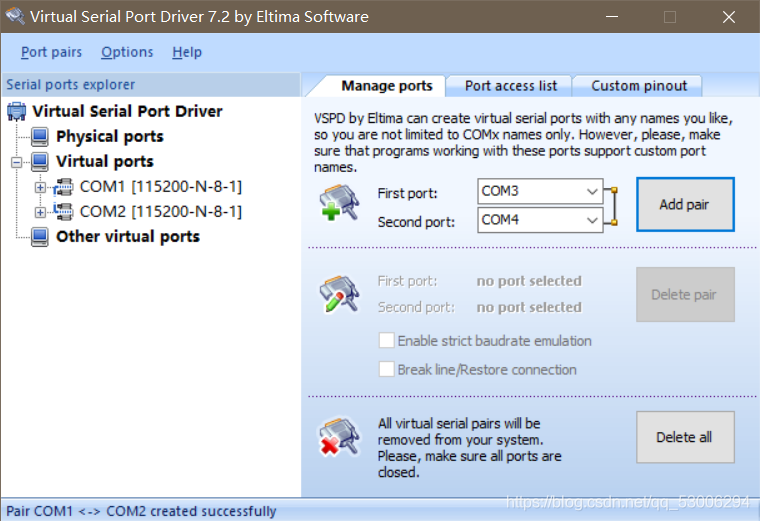Click the Virtual Serial Port Driver root icon
This screenshot has width=760, height=521.
pyautogui.click(x=16, y=111)
